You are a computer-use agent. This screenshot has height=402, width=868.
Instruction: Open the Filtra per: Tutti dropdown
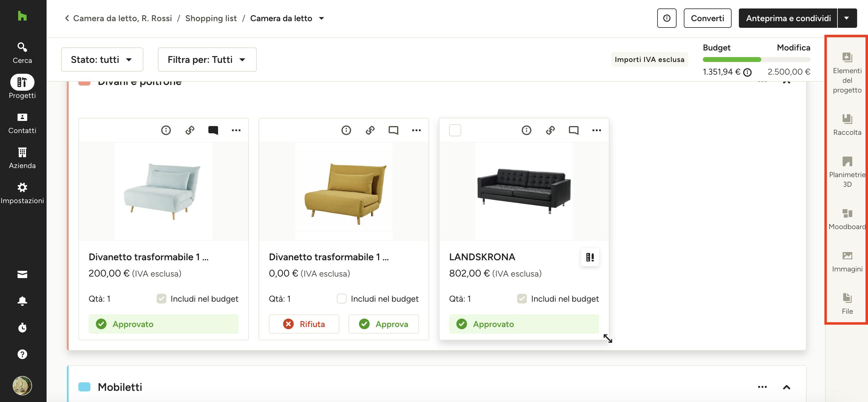207,60
